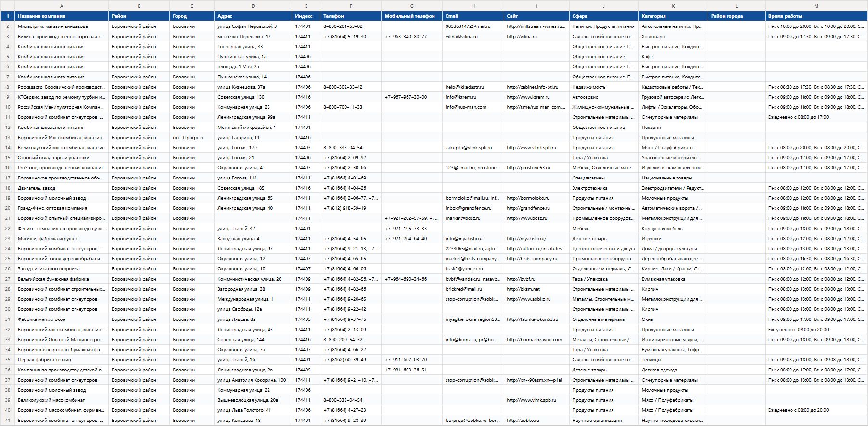This screenshot has height=434, width=868.
Task: Select the address "улица Софьи Перовской, 3"
Action: click(253, 26)
